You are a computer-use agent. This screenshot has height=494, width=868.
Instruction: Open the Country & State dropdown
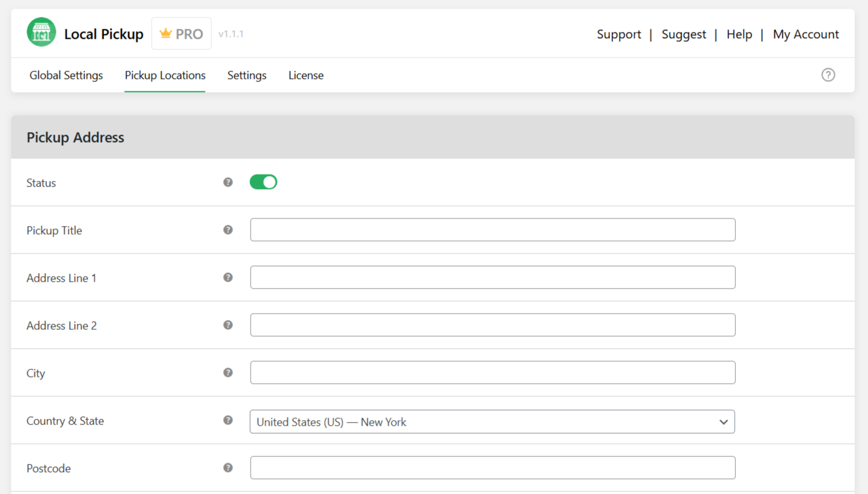tap(492, 422)
